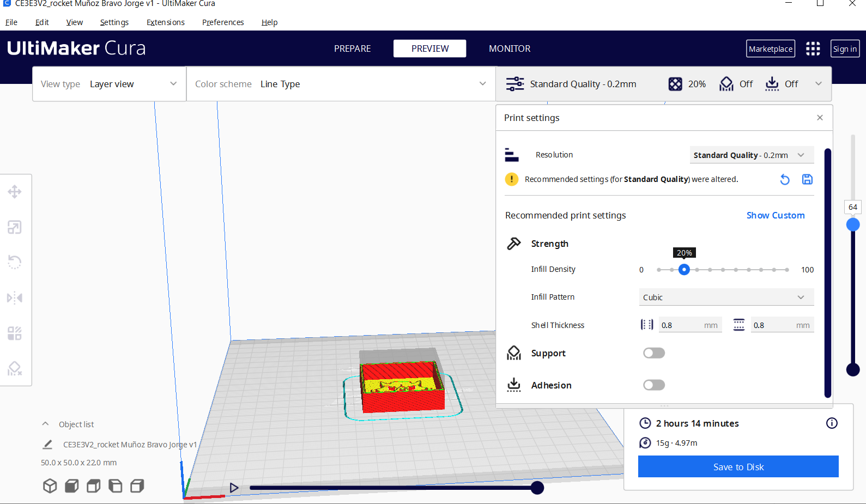This screenshot has height=504, width=866.
Task: Close the Print settings panel
Action: 820,118
